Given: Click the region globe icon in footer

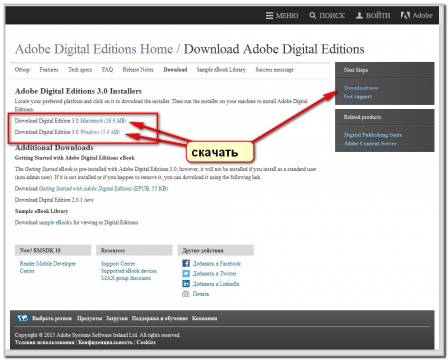Looking at the screenshot, I should click(22, 318).
